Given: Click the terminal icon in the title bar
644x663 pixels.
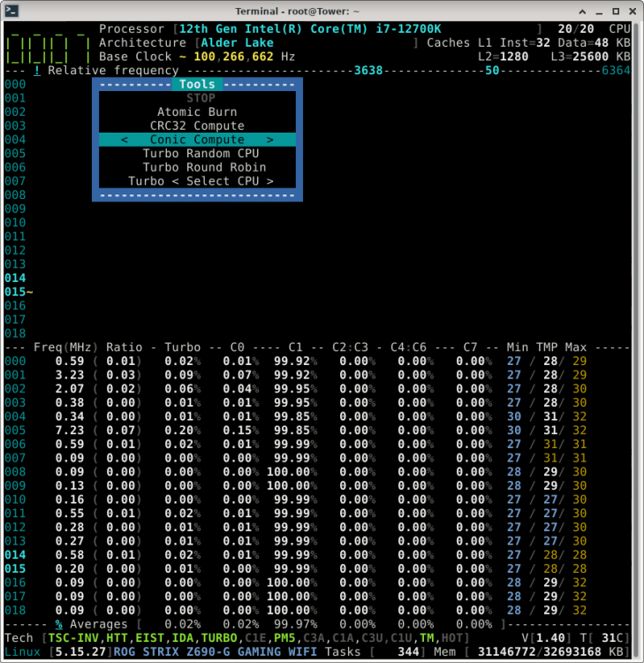Looking at the screenshot, I should [x=11, y=11].
